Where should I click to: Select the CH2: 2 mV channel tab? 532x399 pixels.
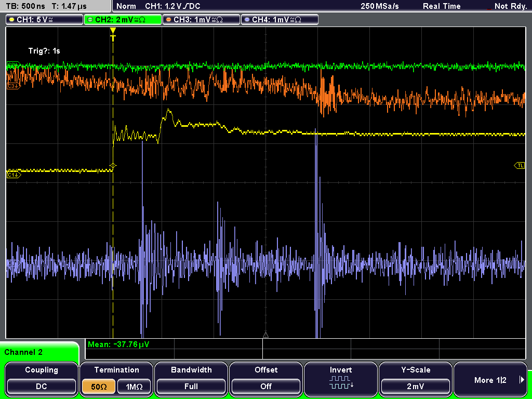[123, 20]
